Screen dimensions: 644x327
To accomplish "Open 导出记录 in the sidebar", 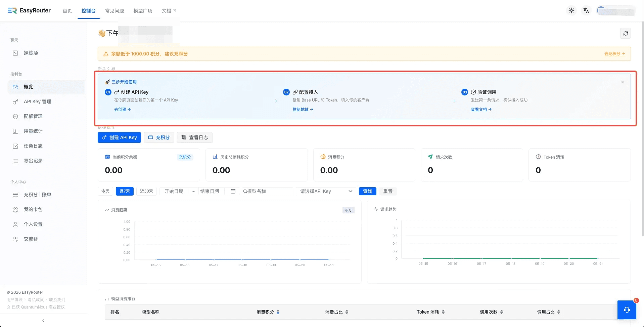I will point(46,161).
